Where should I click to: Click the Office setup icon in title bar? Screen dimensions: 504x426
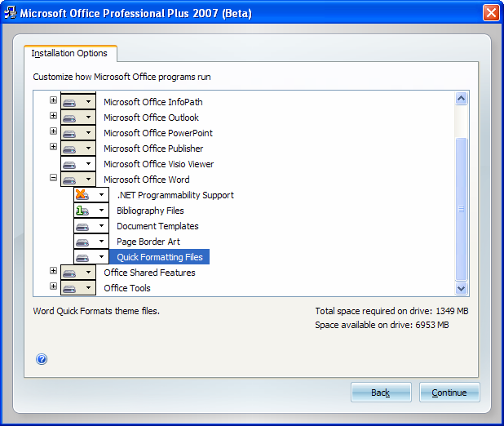coord(11,13)
